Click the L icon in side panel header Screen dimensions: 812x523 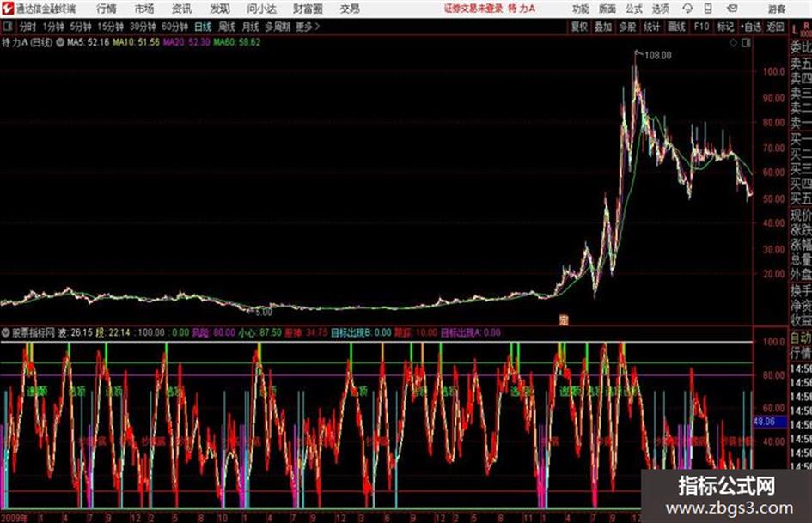coord(795,30)
